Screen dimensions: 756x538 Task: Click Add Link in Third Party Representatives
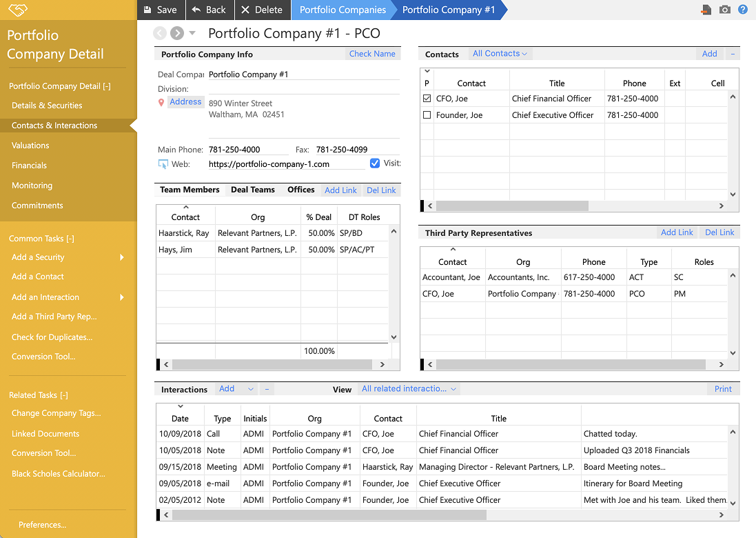(677, 232)
